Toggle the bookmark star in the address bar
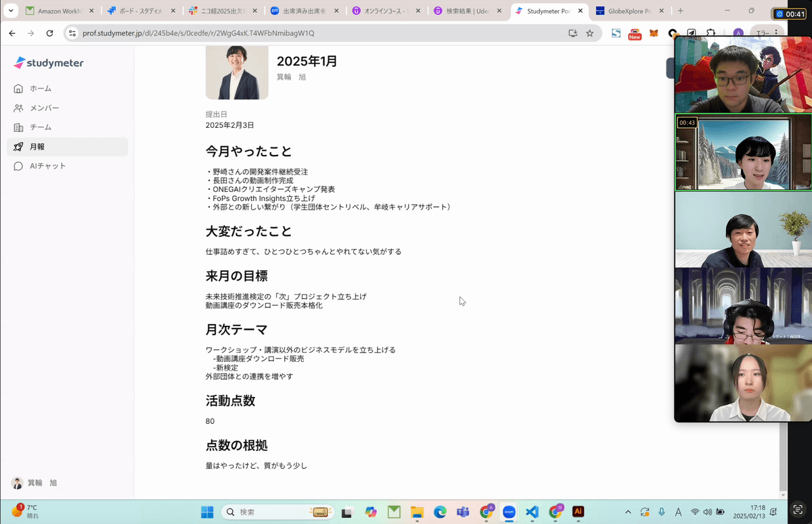The image size is (812, 524). click(x=589, y=32)
